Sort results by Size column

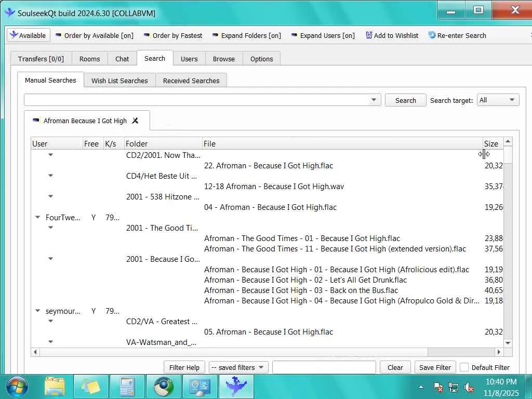[x=493, y=143]
